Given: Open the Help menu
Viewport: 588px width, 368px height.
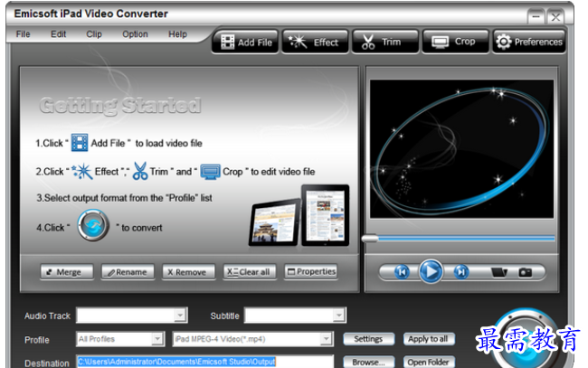Looking at the screenshot, I should pyautogui.click(x=177, y=34).
